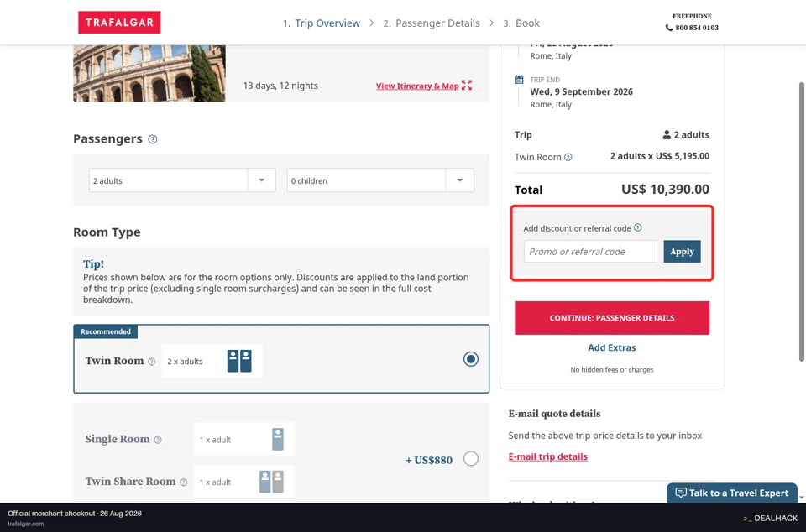The height and width of the screenshot is (532, 806).
Task: Click the help icon beside Twin Room in summary
Action: pyautogui.click(x=568, y=157)
